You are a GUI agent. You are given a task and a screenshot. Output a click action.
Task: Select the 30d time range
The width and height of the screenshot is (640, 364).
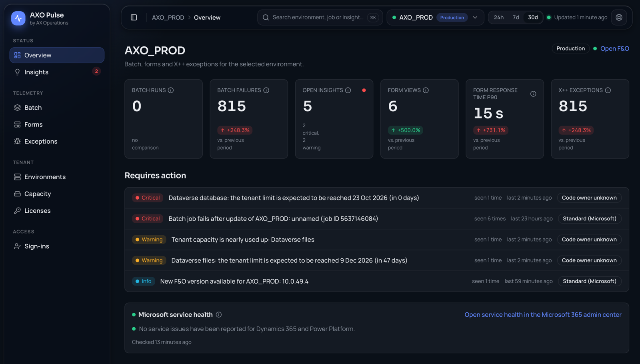point(533,18)
